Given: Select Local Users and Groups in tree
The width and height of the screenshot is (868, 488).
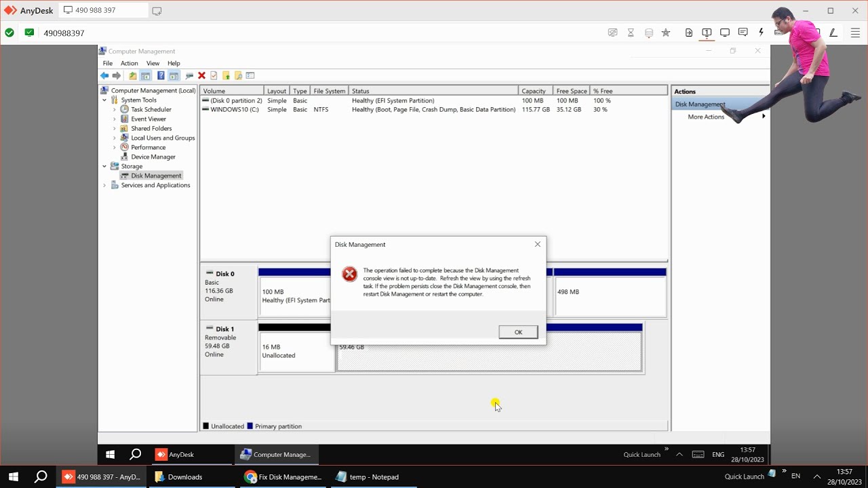Looking at the screenshot, I should [163, 138].
